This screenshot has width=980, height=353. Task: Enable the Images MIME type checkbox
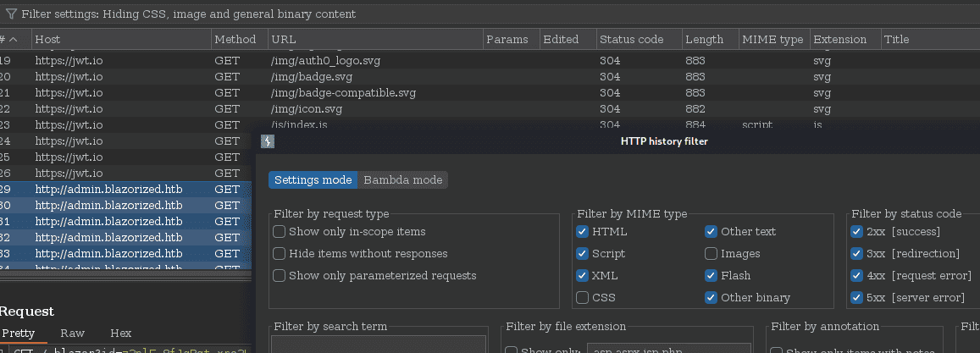(711, 254)
